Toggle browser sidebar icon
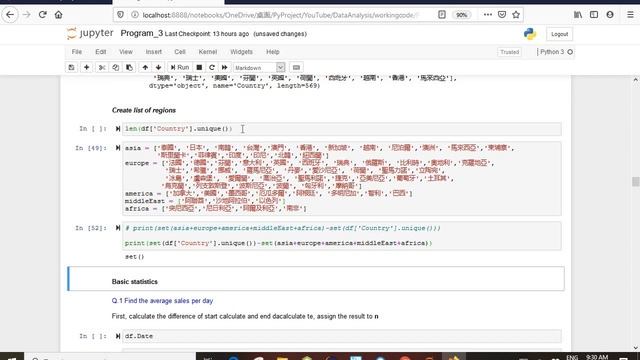This screenshot has height=360, width=640. point(594,15)
